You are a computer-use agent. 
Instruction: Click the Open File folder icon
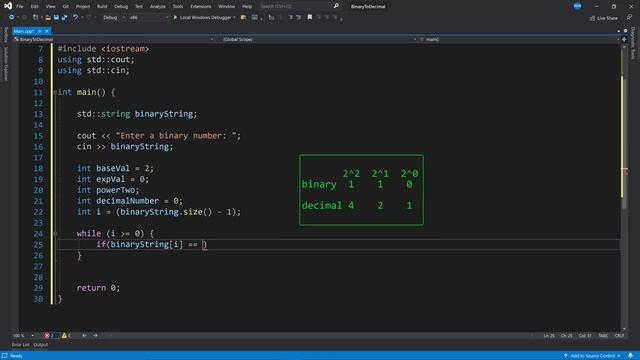[x=48, y=18]
